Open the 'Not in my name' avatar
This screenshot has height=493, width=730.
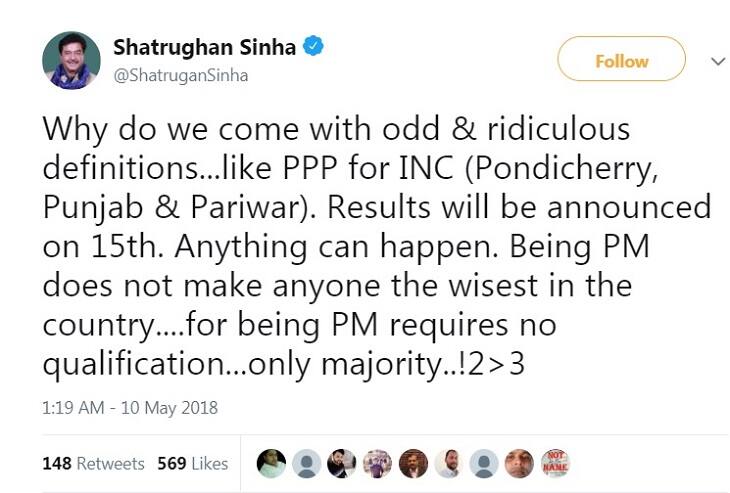click(x=555, y=462)
